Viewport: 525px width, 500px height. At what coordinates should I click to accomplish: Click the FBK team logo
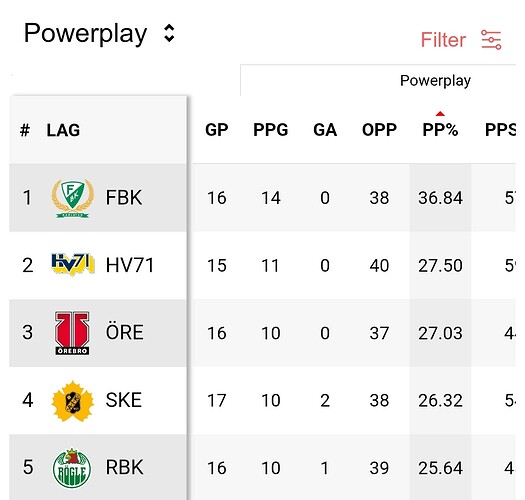(x=73, y=198)
